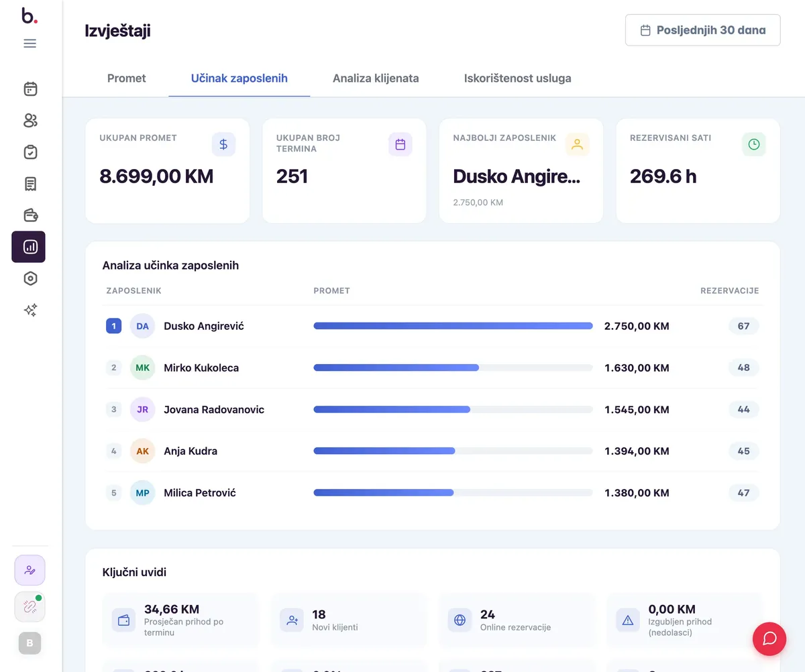Click the reservations badge showing 45
Viewport: 805px width, 672px height.
pos(743,451)
